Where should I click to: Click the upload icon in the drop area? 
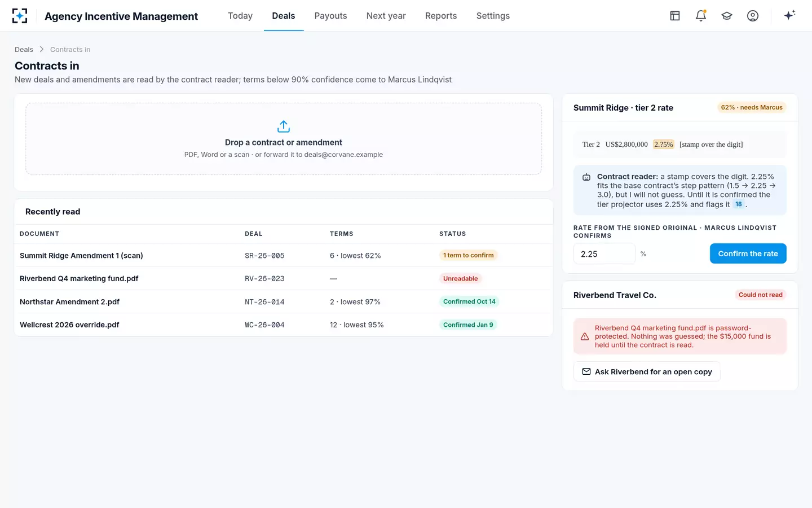[284, 126]
